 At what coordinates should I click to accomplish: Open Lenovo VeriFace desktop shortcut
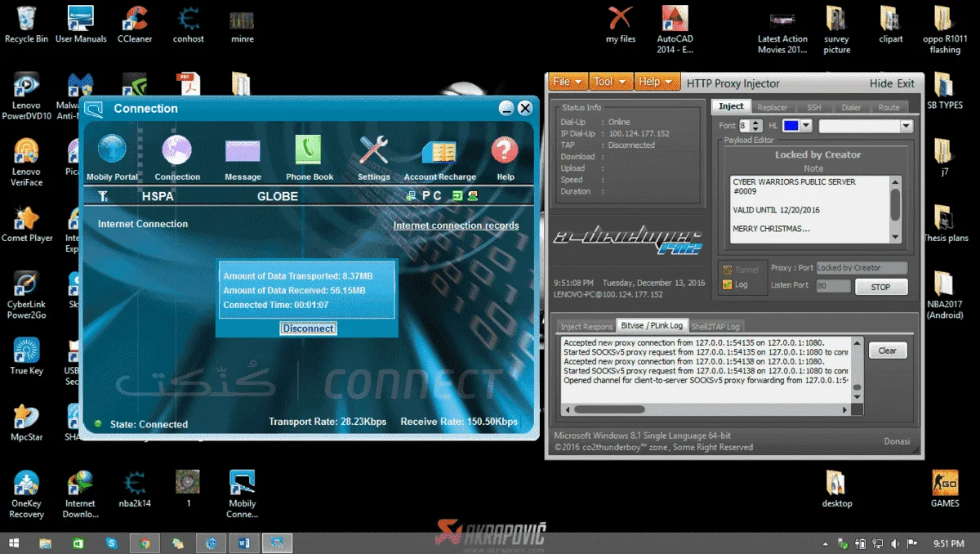click(x=26, y=162)
